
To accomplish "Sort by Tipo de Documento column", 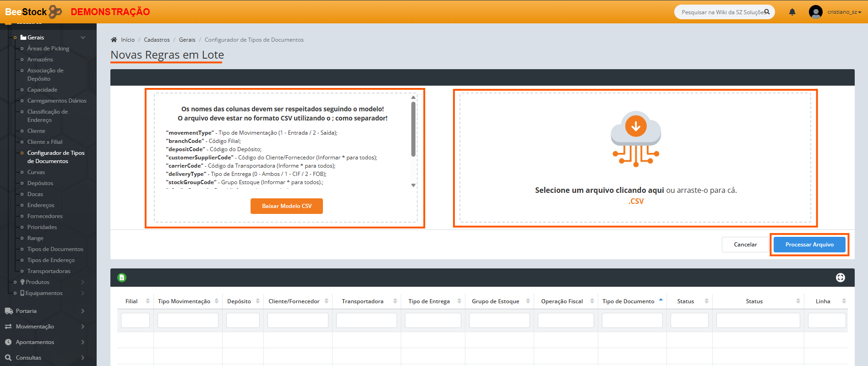I will (628, 301).
